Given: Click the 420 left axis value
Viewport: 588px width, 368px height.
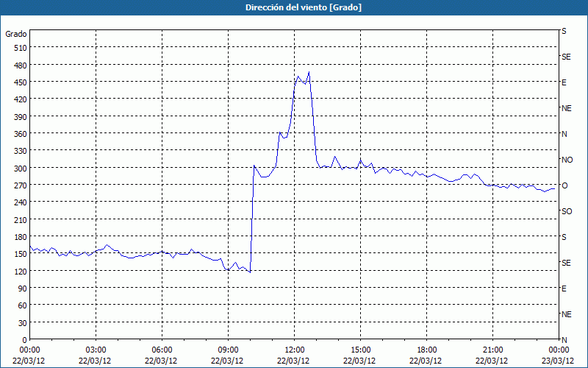Looking at the screenshot, I should (21, 99).
